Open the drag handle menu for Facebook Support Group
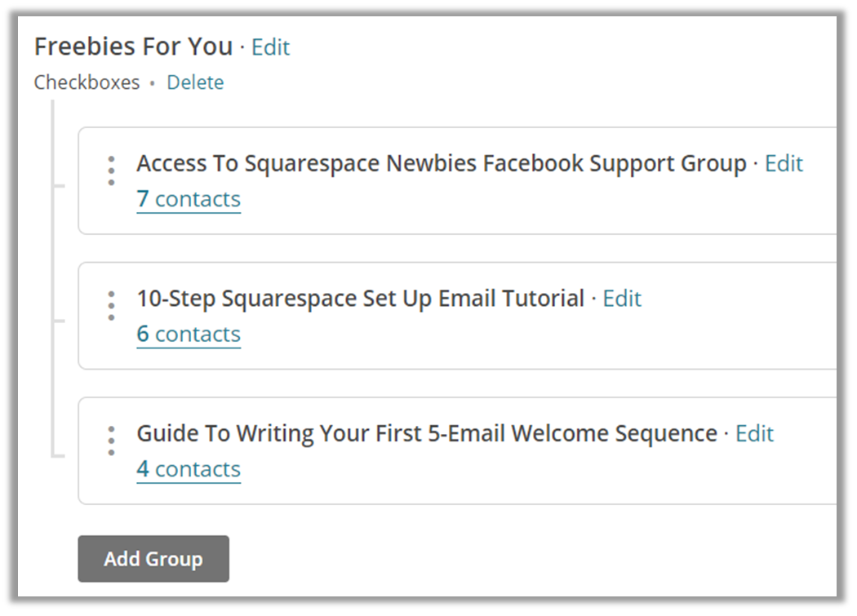Viewport: 857px width, 616px height. 112,171
